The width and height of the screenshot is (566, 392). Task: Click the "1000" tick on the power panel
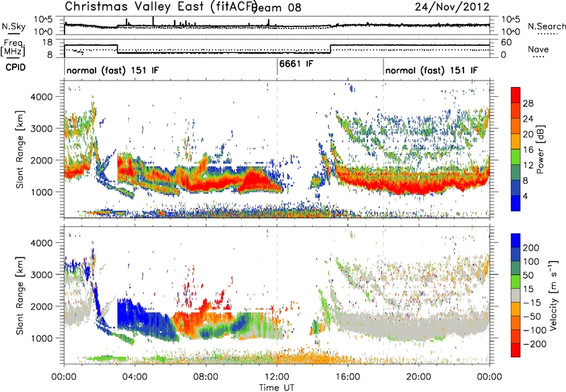[42, 192]
